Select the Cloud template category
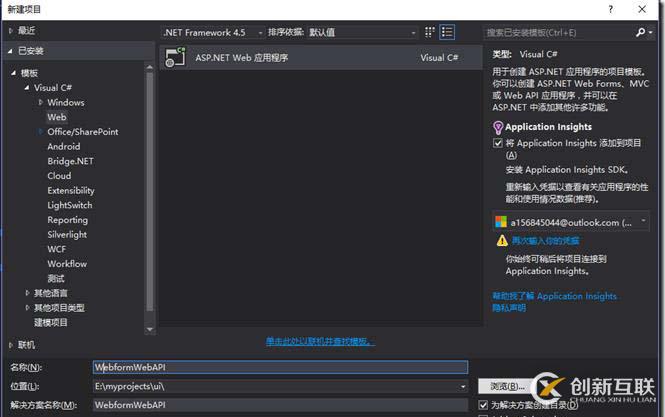The width and height of the screenshot is (665, 417). [x=59, y=176]
